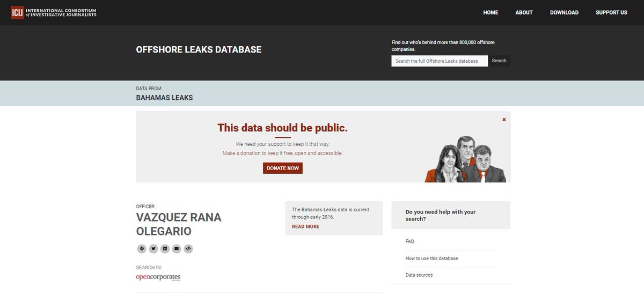644x294 pixels.
Task: Open the ABOUT menu item
Action: click(524, 12)
